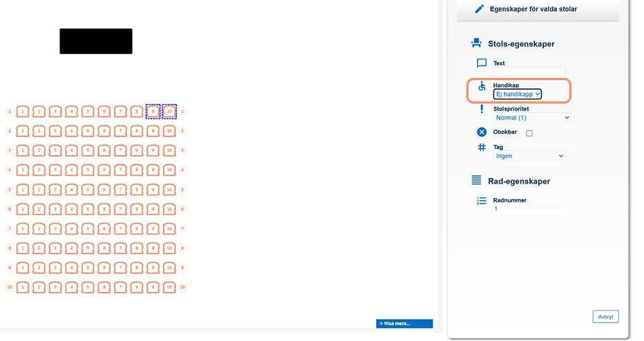Select seat 1 in row 1
644x341 pixels.
(23, 111)
